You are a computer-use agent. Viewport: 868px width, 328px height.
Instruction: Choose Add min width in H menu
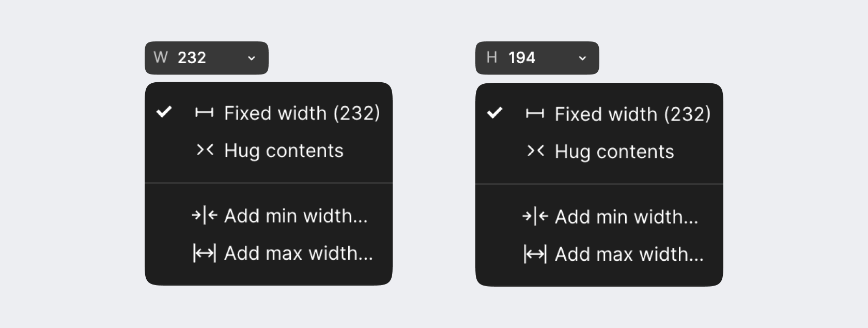(x=626, y=217)
